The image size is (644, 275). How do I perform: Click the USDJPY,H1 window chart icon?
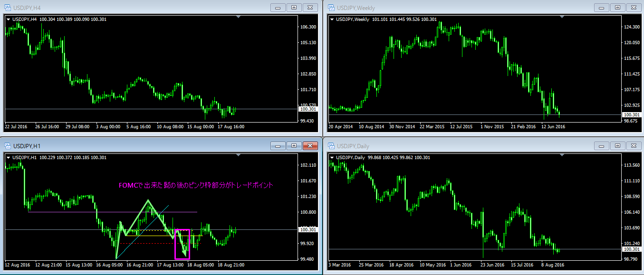coord(8,146)
